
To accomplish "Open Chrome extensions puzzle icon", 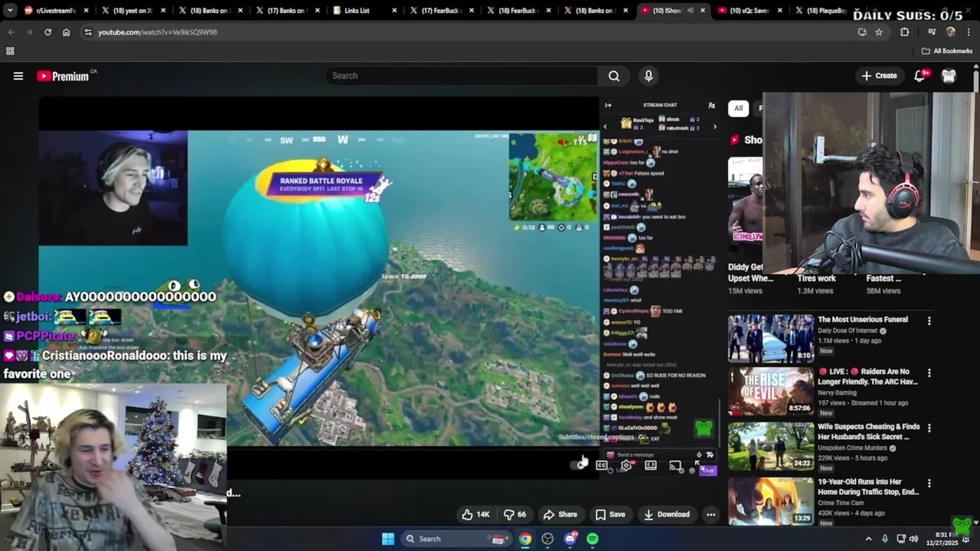I will click(904, 32).
